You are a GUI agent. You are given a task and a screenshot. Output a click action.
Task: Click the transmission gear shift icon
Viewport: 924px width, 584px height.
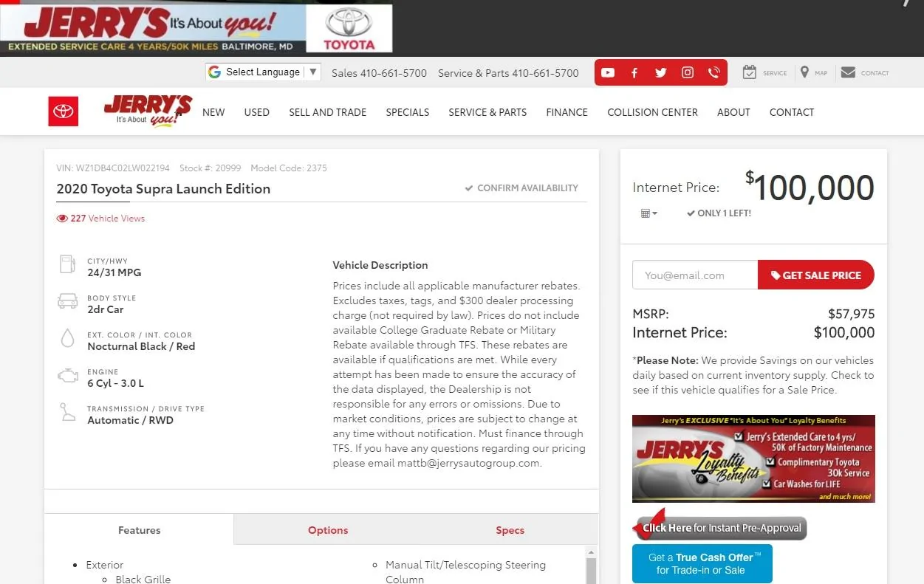coord(67,413)
